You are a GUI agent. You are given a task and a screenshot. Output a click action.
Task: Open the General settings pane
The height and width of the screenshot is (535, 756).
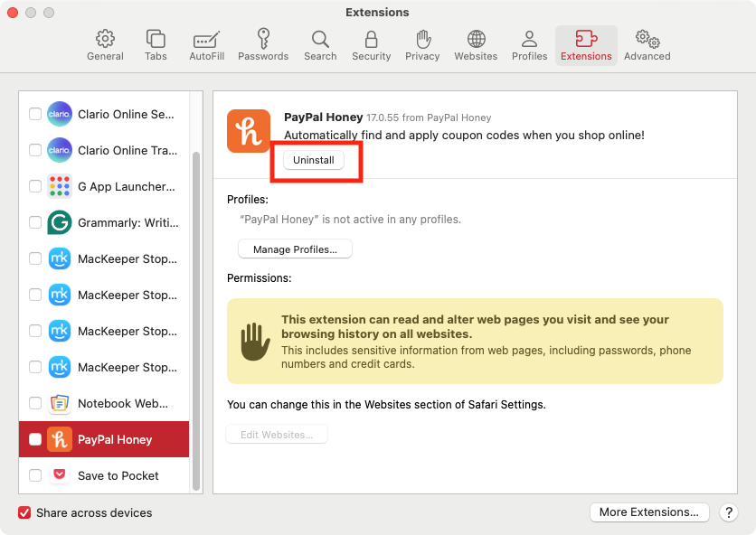click(105, 43)
